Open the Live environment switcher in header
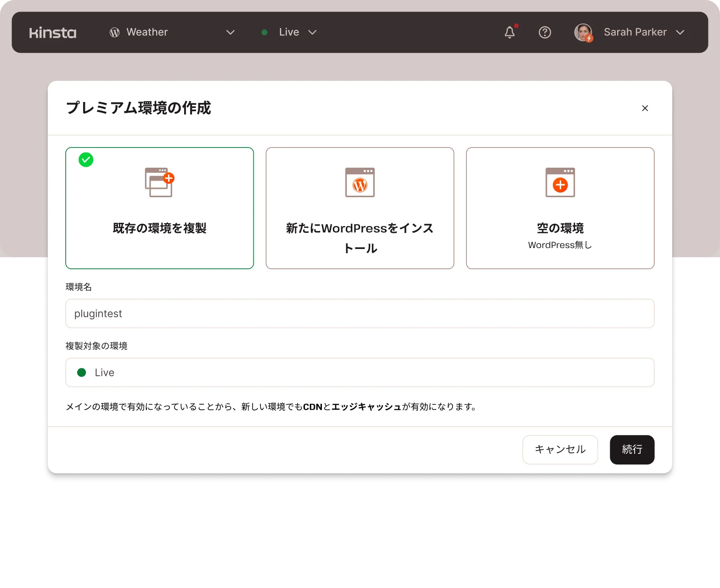 click(289, 32)
